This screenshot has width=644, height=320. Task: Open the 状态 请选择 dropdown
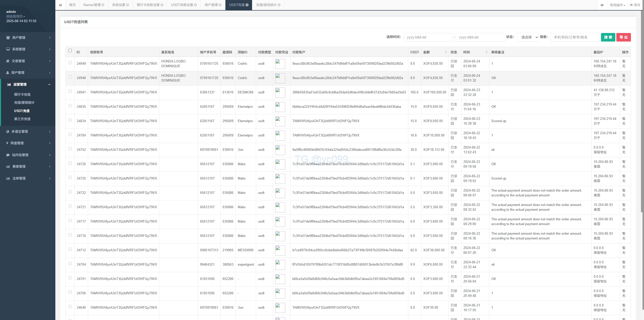(x=528, y=37)
